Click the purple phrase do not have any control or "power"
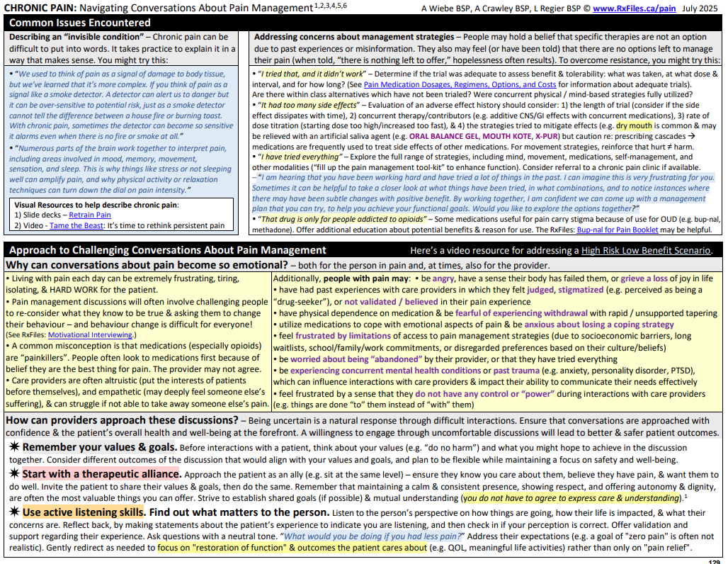This screenshot has height=564, width=728. tap(484, 394)
